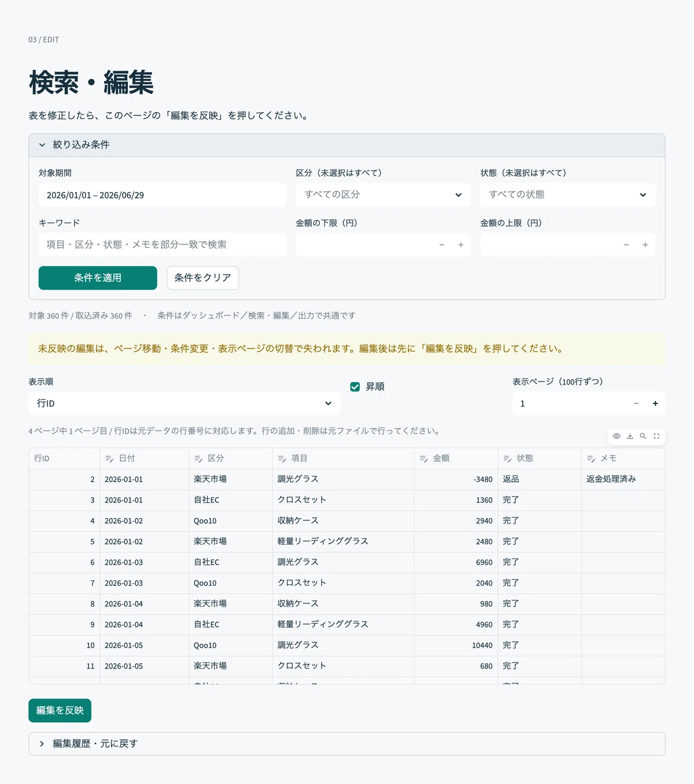Decrement 表示ページ number with minus
Image resolution: width=694 pixels, height=784 pixels.
[x=636, y=404]
